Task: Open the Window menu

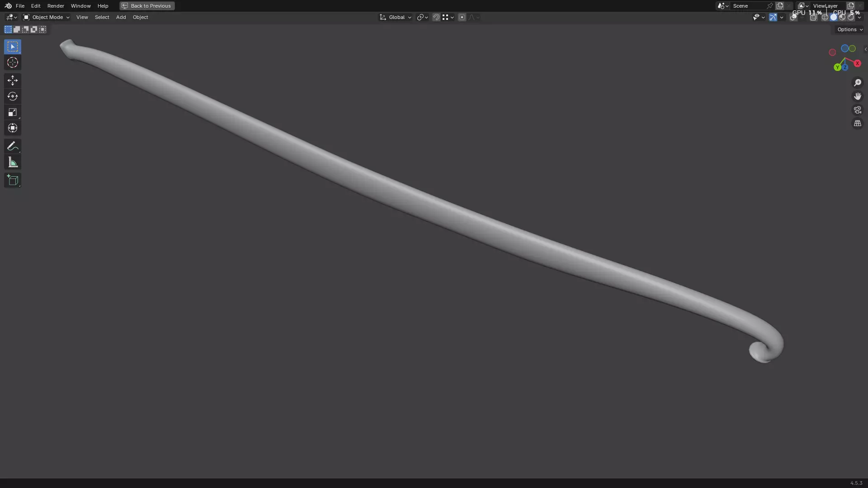Action: pyautogui.click(x=80, y=6)
